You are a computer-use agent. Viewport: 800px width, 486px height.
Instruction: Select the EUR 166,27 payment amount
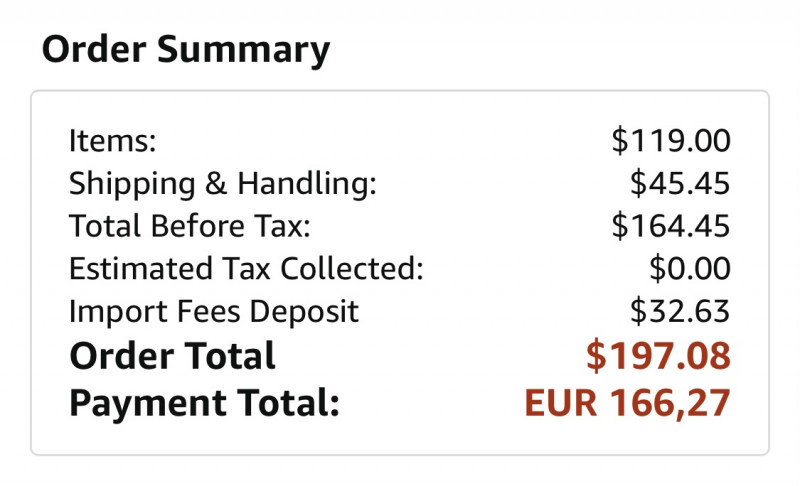pyautogui.click(x=628, y=403)
